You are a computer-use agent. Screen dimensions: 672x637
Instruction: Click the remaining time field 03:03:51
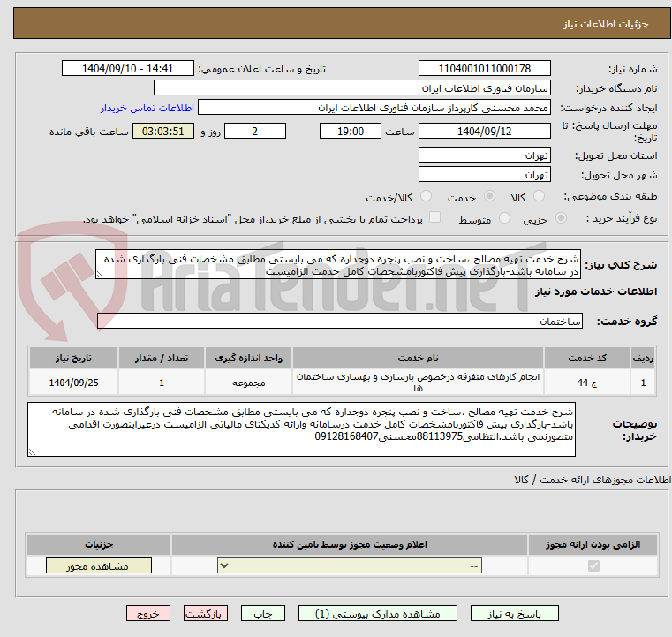(x=162, y=131)
